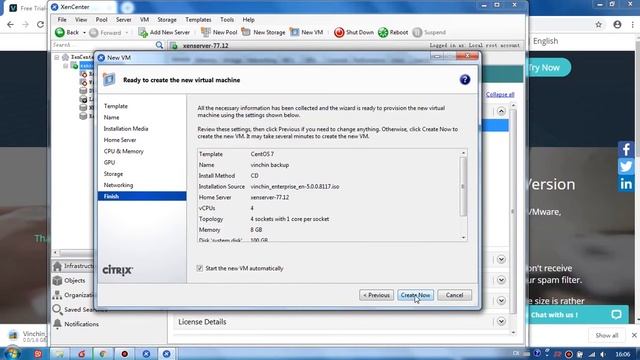Go to Installation Media step
The height and width of the screenshot is (360, 640).
pos(126,129)
